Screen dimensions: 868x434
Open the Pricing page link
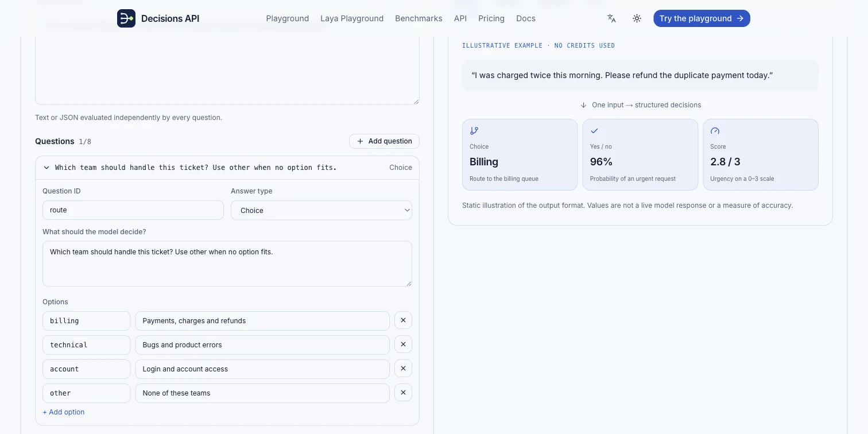pyautogui.click(x=491, y=18)
